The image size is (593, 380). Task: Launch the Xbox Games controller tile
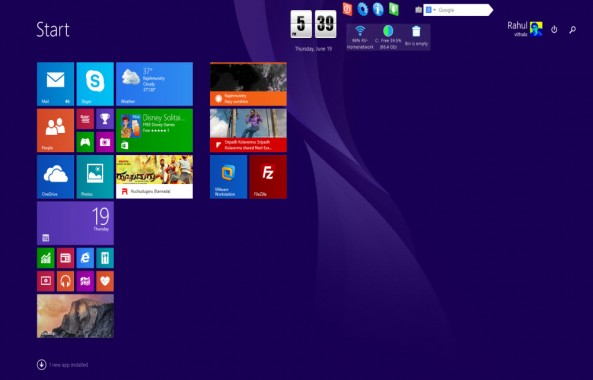point(85,142)
